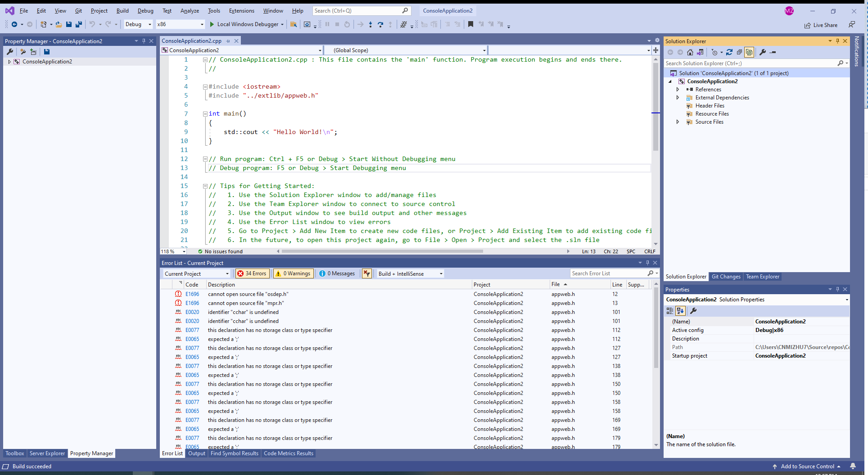Click the Undo arrow in toolbar
This screenshot has height=475, width=868.
pos(92,24)
